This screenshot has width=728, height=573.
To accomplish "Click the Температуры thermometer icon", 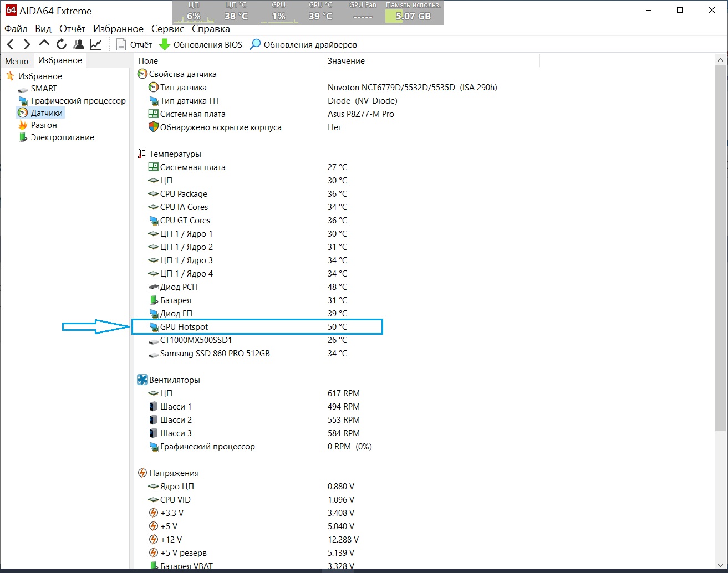I will tap(142, 154).
